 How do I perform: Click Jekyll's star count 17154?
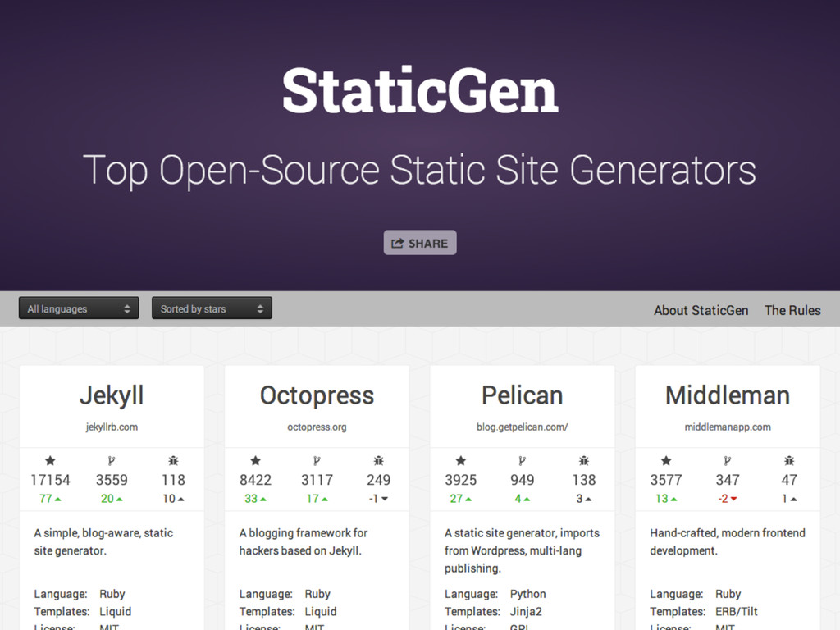coord(50,480)
